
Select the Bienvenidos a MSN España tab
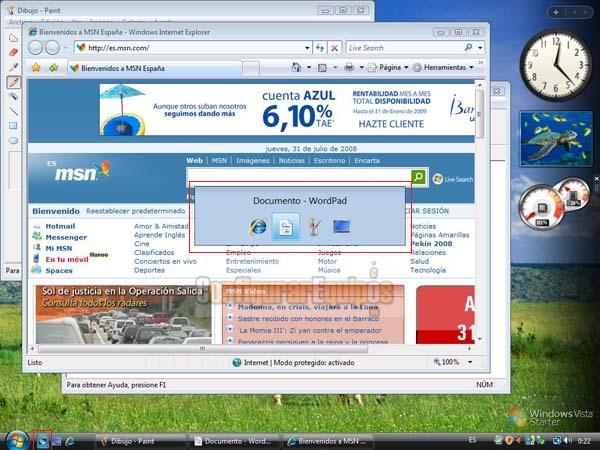[155, 68]
